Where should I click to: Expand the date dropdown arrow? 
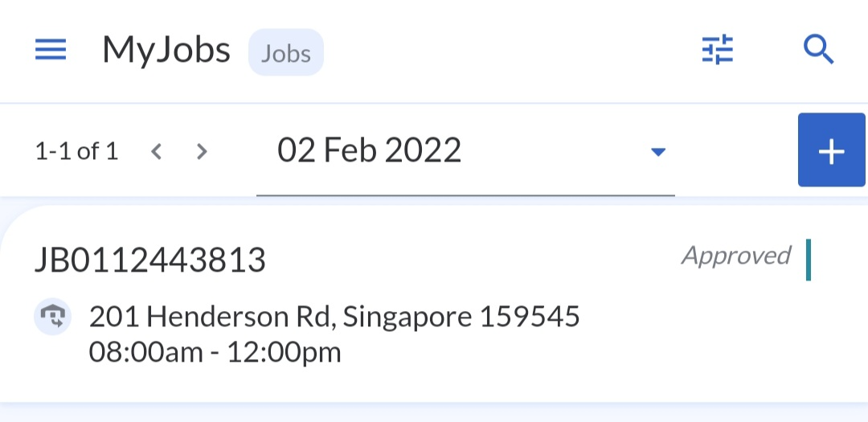[x=658, y=151]
